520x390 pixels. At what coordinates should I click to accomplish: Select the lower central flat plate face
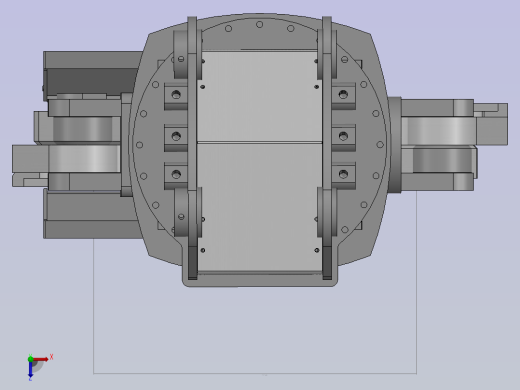tap(259, 207)
